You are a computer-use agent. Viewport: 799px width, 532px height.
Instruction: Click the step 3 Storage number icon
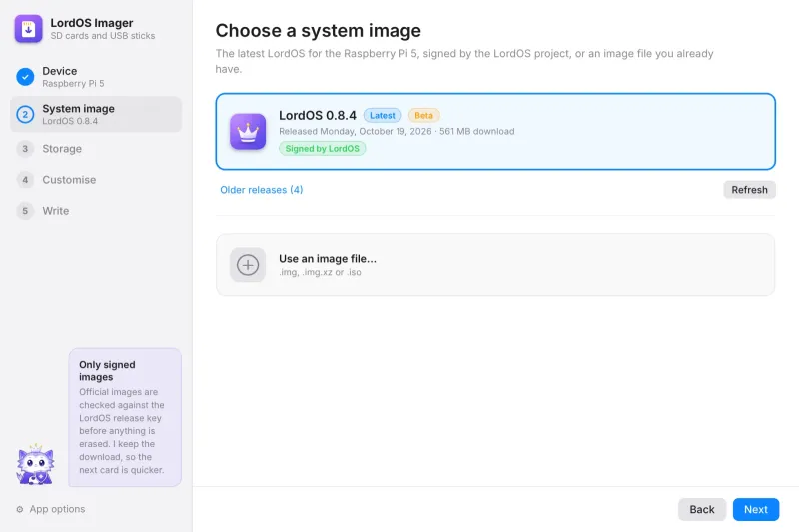tap(25, 149)
